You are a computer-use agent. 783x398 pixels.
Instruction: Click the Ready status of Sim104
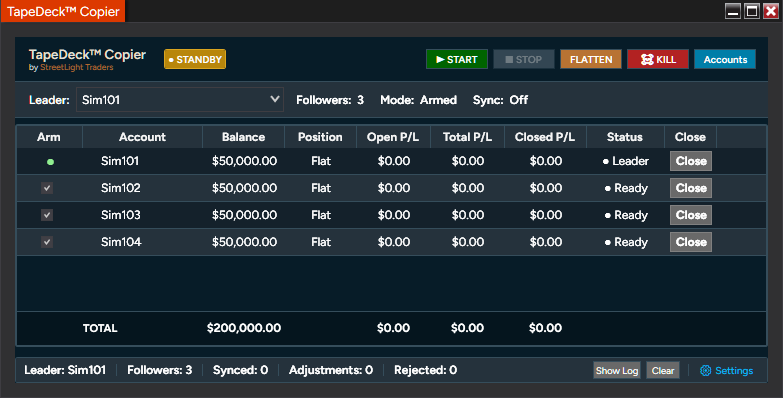[626, 242]
